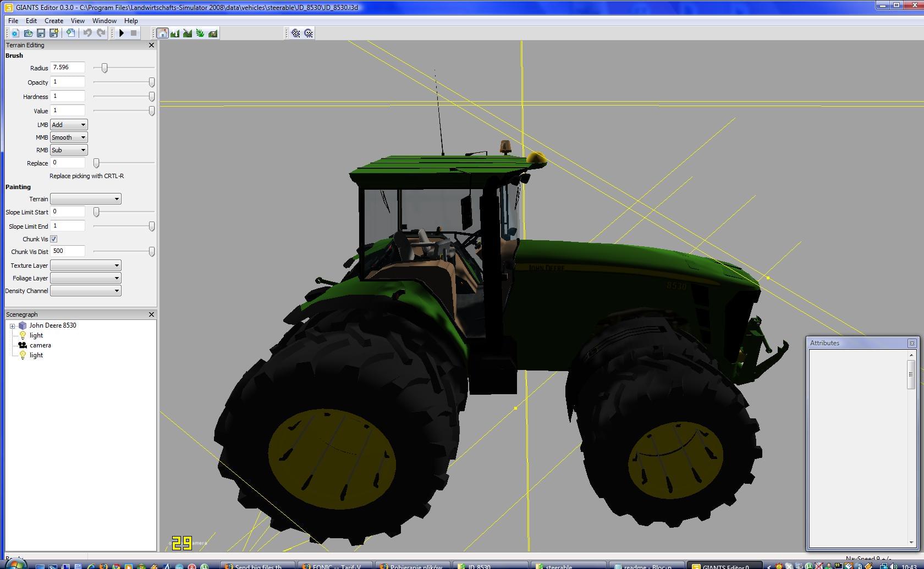Expand the John Deere 8530 node
The width and height of the screenshot is (924, 569).
(12, 326)
